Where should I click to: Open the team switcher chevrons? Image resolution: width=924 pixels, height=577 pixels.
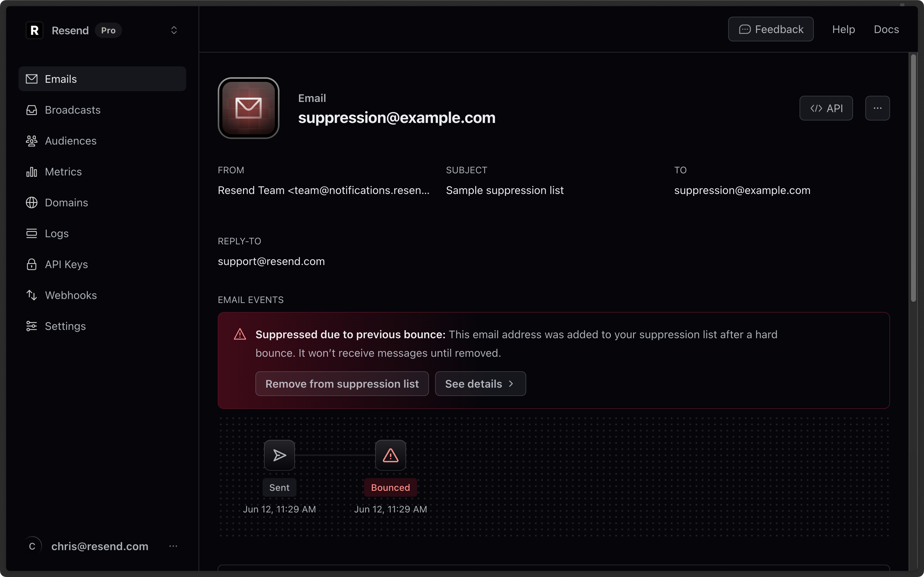pos(174,30)
